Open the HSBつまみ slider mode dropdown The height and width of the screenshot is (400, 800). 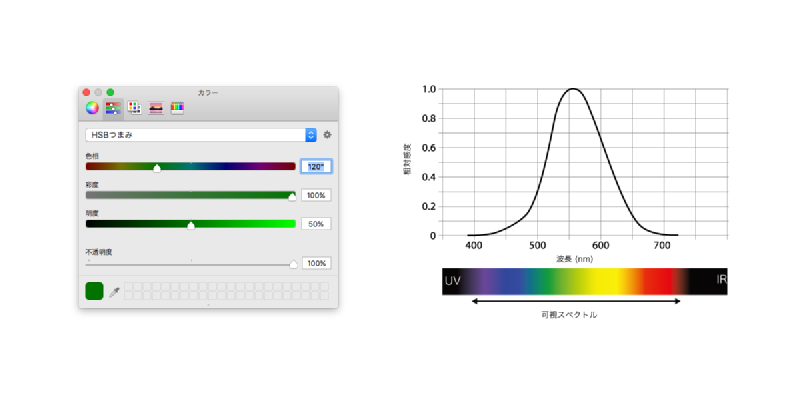pos(201,135)
